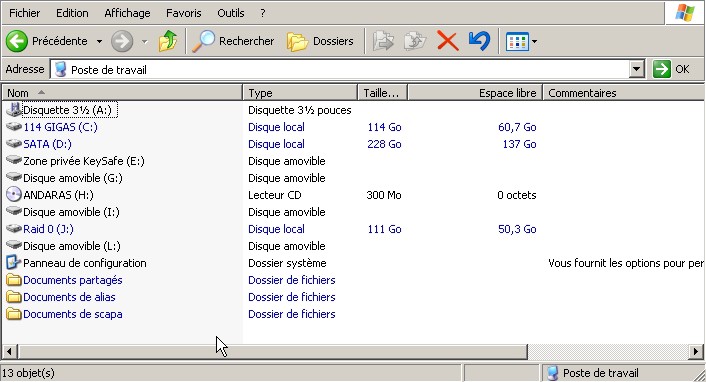Viewport: 706px width, 382px height.
Task: Click the Up one level folder icon
Action: (x=168, y=41)
